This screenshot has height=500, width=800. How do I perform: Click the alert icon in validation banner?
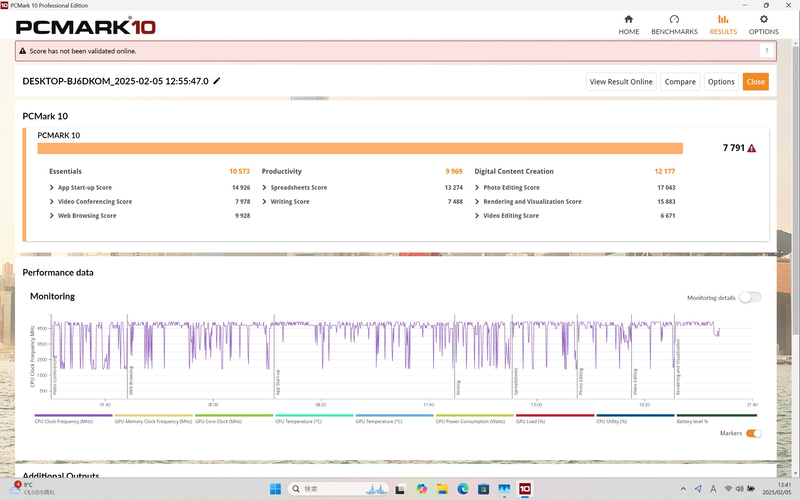coord(22,51)
